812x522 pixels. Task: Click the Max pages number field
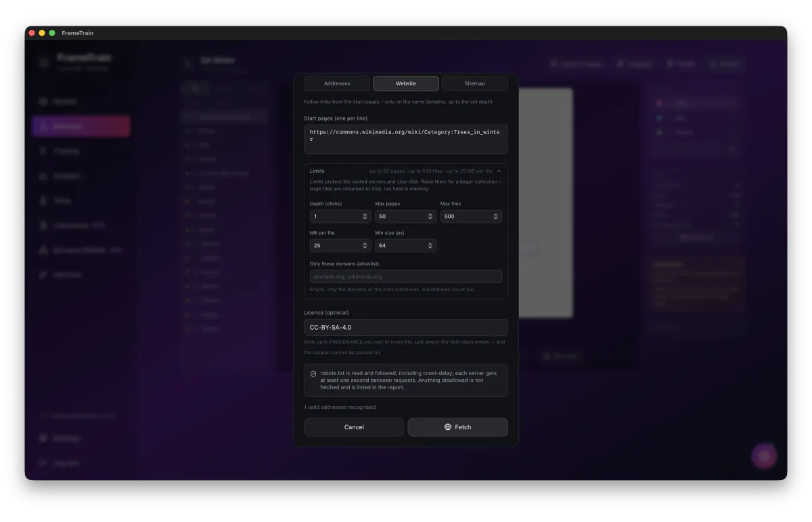[406, 217]
